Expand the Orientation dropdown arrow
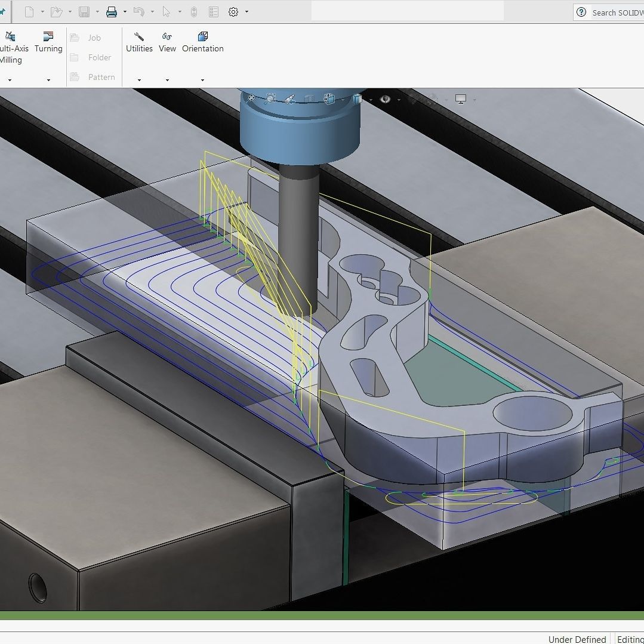Image resolution: width=644 pixels, height=644 pixels. [202, 79]
